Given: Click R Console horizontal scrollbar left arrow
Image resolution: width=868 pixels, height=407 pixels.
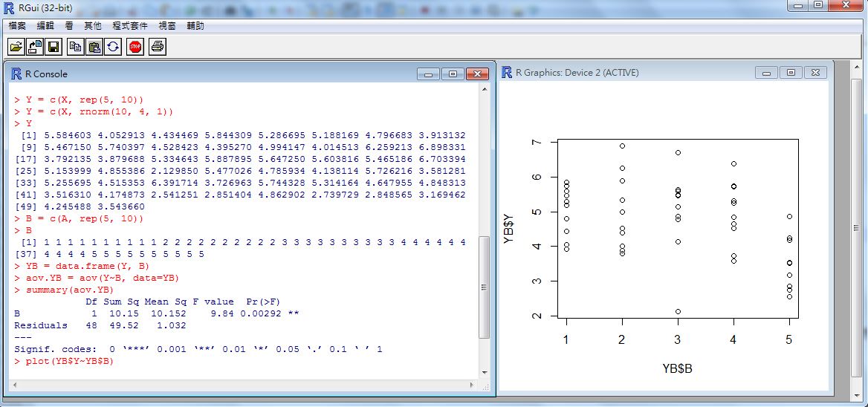Looking at the screenshot, I should click(x=14, y=385).
